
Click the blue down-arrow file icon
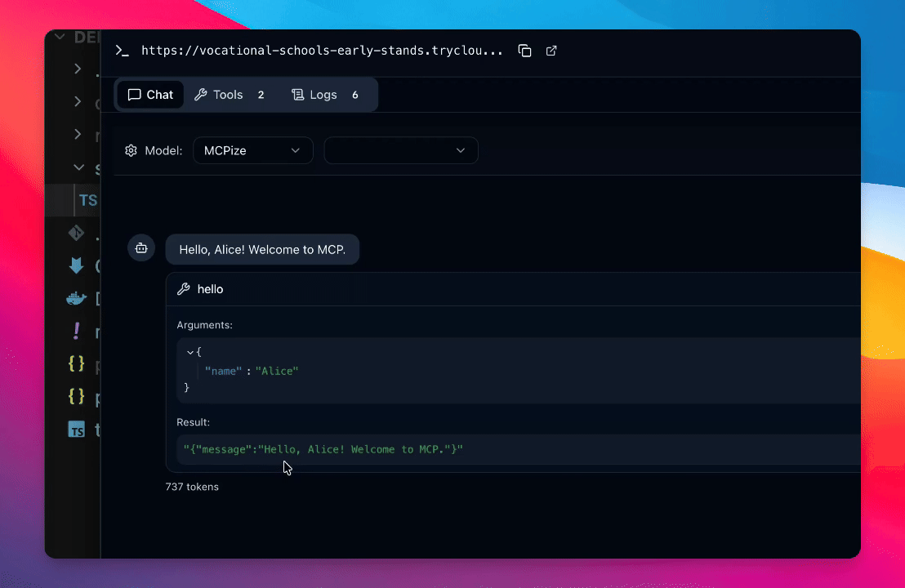coord(76,265)
